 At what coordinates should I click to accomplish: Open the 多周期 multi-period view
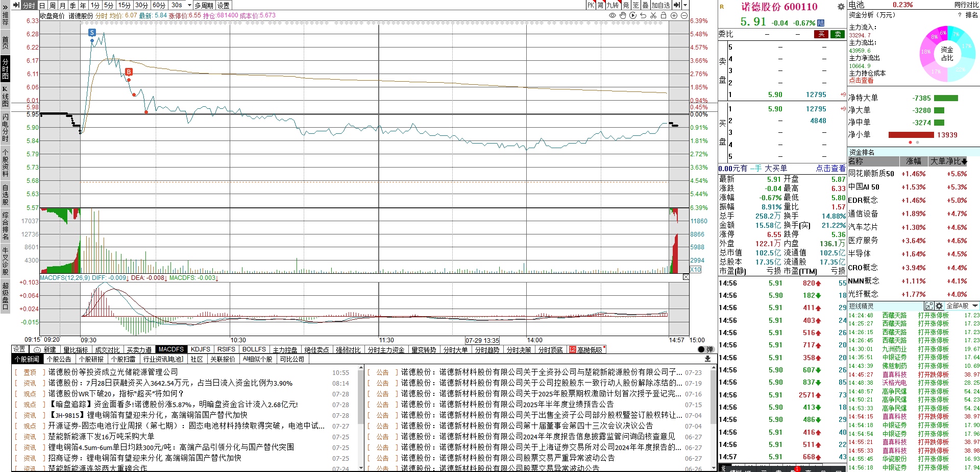[204, 5]
